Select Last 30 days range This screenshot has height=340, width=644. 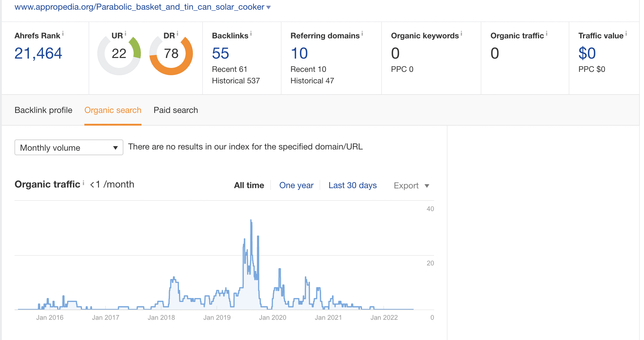point(353,185)
